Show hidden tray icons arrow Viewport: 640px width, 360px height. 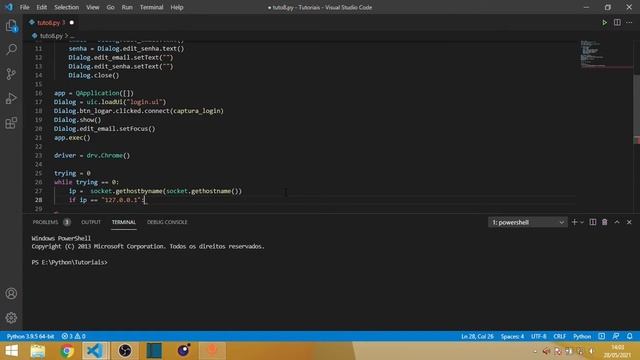pos(535,351)
